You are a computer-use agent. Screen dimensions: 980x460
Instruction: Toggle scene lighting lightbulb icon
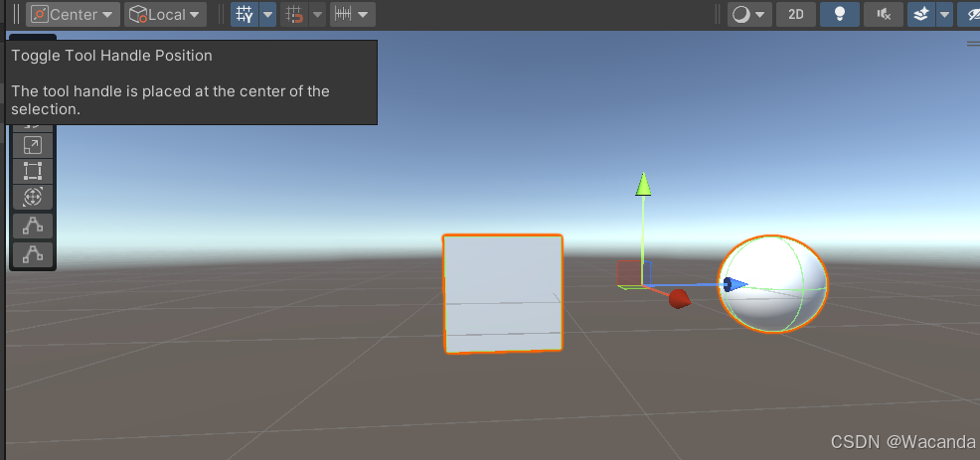pyautogui.click(x=840, y=14)
